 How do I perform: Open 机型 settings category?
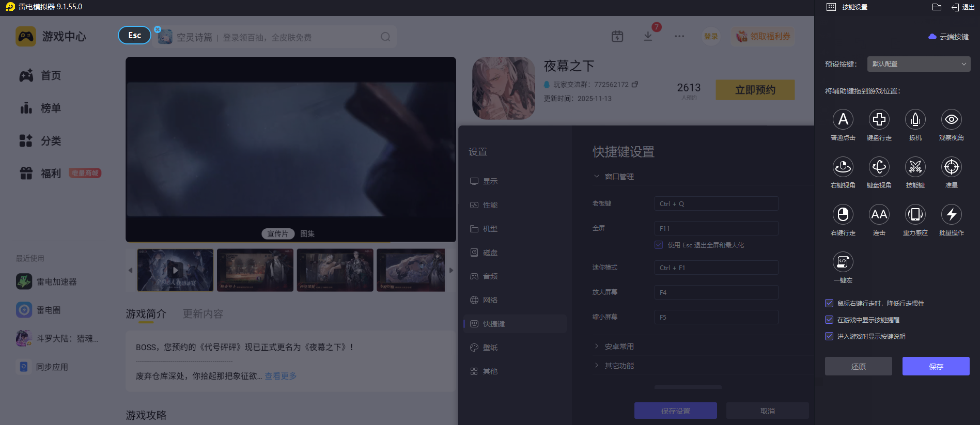tap(484, 229)
